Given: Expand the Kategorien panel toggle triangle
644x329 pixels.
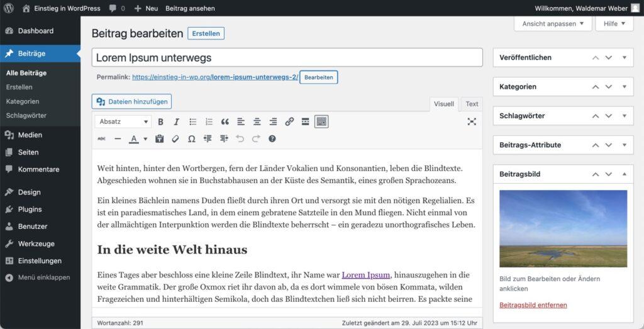Looking at the screenshot, I should tap(625, 87).
